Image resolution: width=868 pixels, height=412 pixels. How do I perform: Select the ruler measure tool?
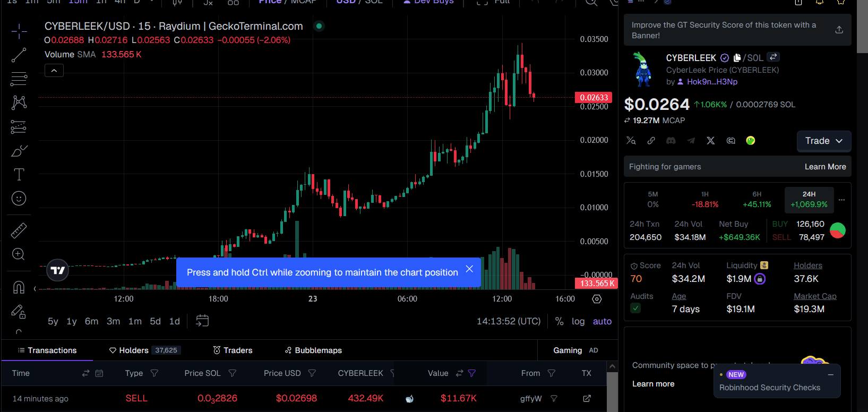(x=19, y=230)
